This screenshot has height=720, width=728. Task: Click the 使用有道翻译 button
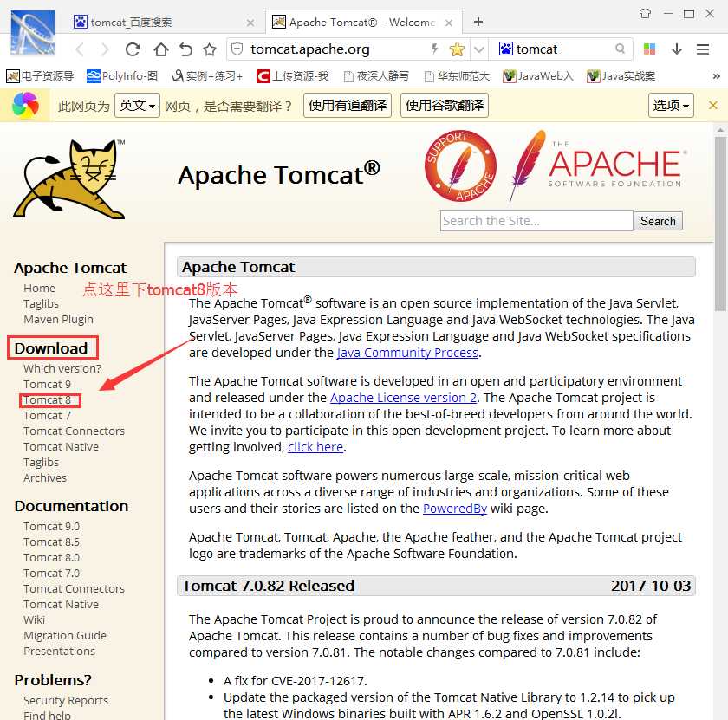click(348, 106)
